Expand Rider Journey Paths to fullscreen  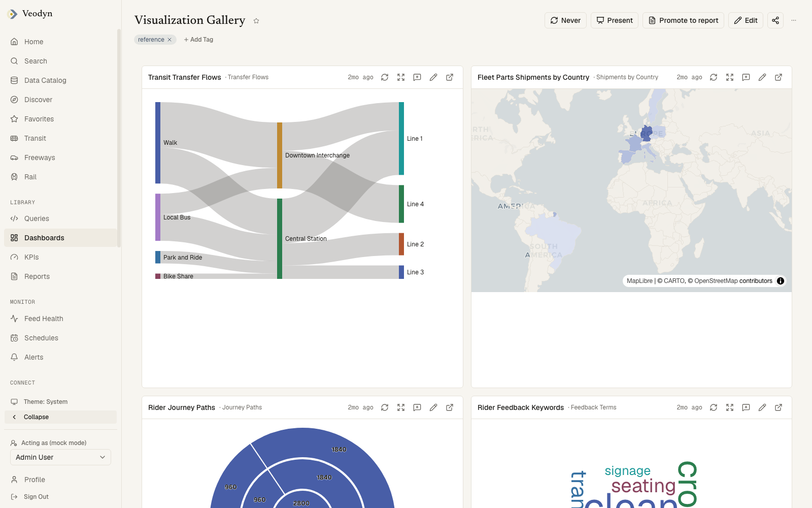(401, 407)
